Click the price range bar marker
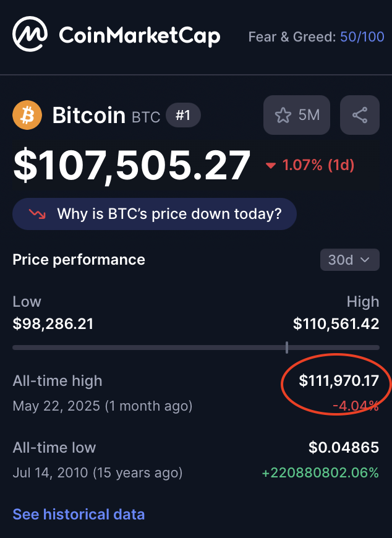 click(x=287, y=348)
